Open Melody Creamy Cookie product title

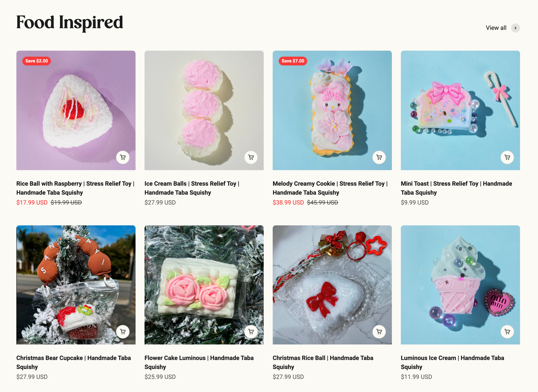click(330, 188)
